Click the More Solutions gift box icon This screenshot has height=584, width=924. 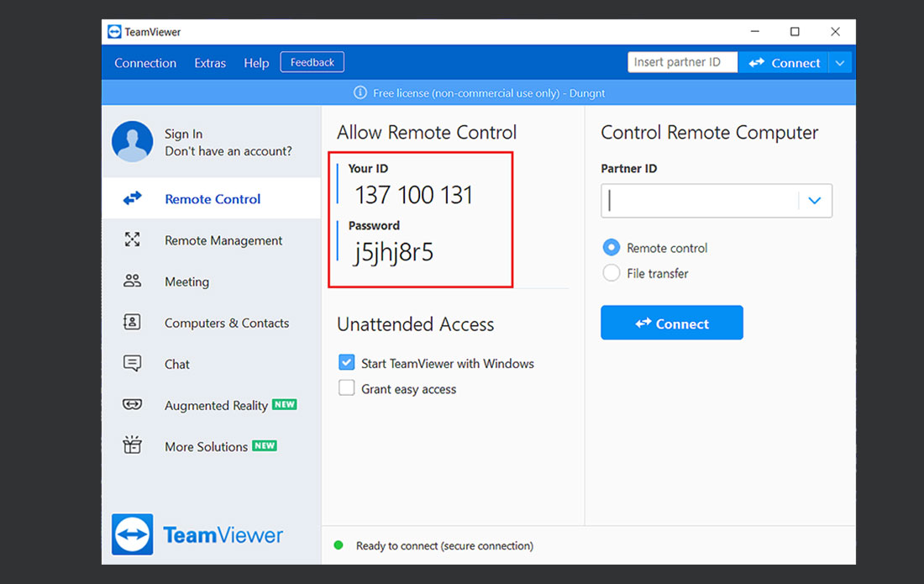coord(132,445)
